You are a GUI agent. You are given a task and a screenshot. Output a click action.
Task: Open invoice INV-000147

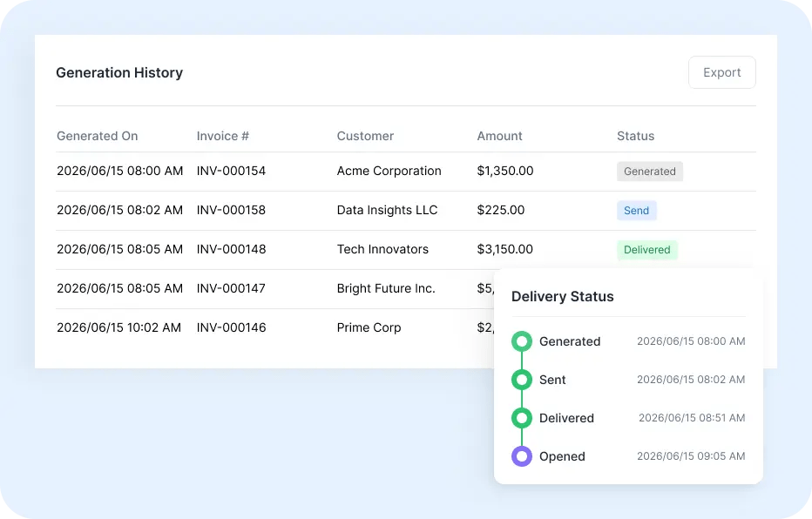[x=231, y=288]
